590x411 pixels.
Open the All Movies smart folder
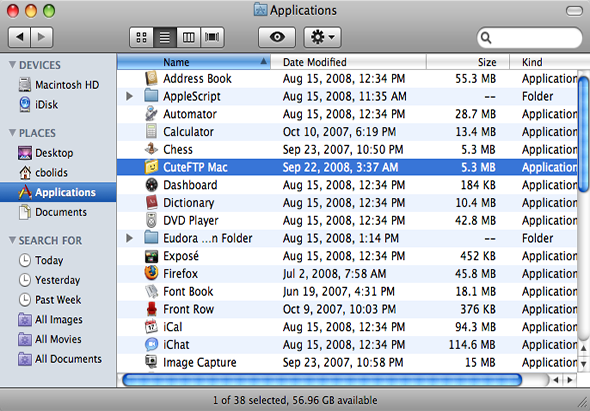click(58, 339)
